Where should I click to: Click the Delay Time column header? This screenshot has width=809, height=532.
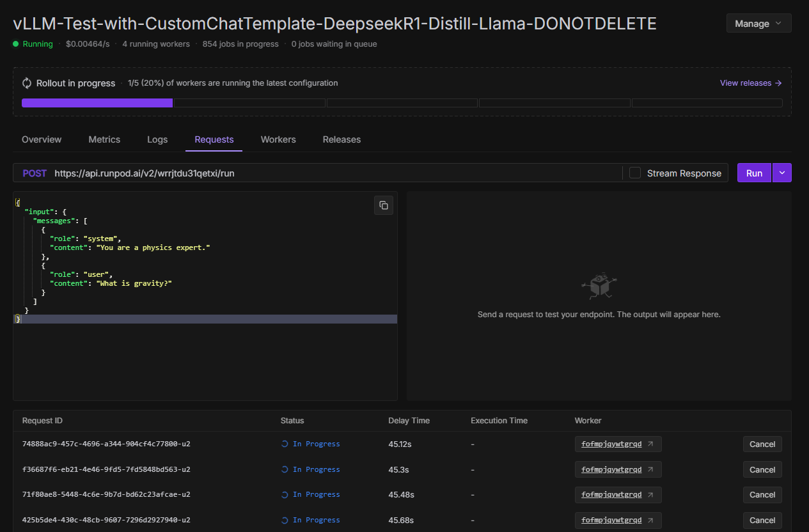[x=409, y=421]
